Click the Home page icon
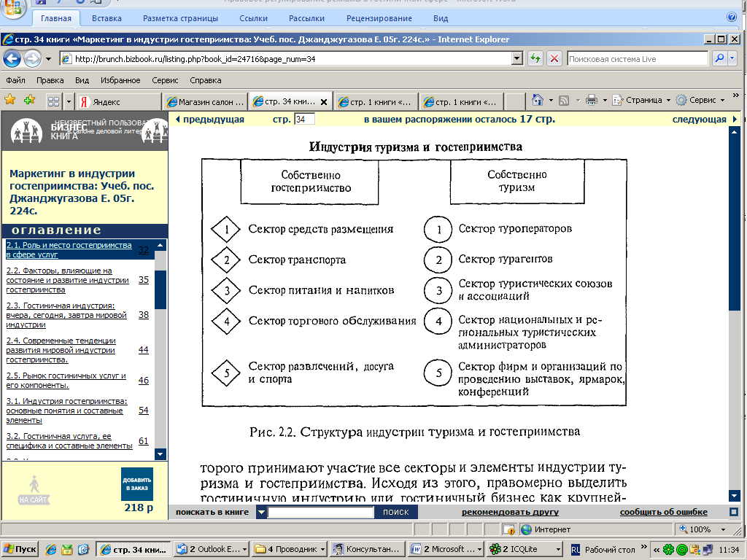747x560 pixels. click(x=538, y=100)
